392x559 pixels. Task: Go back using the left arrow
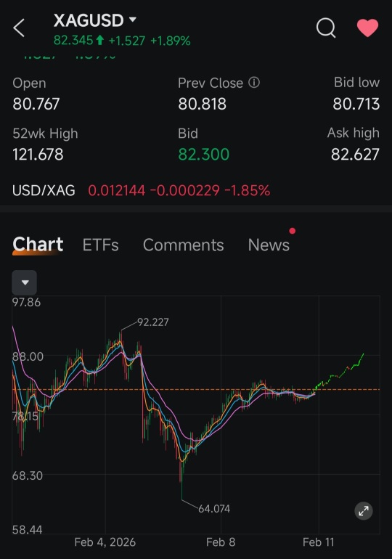[x=19, y=28]
